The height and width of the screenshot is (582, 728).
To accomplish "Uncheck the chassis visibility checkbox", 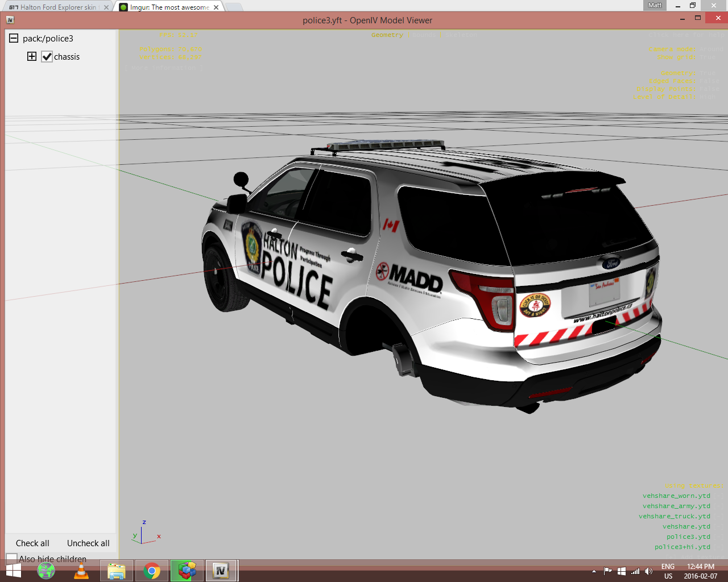I will pos(47,57).
